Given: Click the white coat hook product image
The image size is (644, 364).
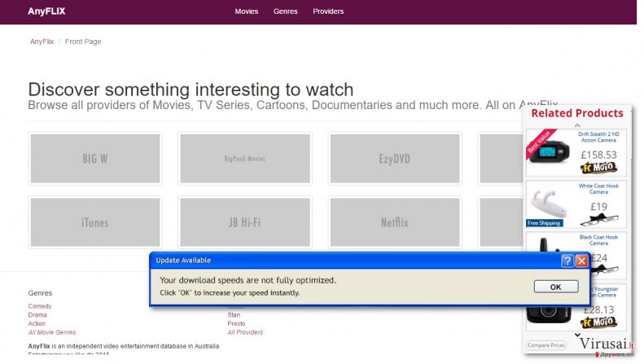Looking at the screenshot, I should point(549,204).
